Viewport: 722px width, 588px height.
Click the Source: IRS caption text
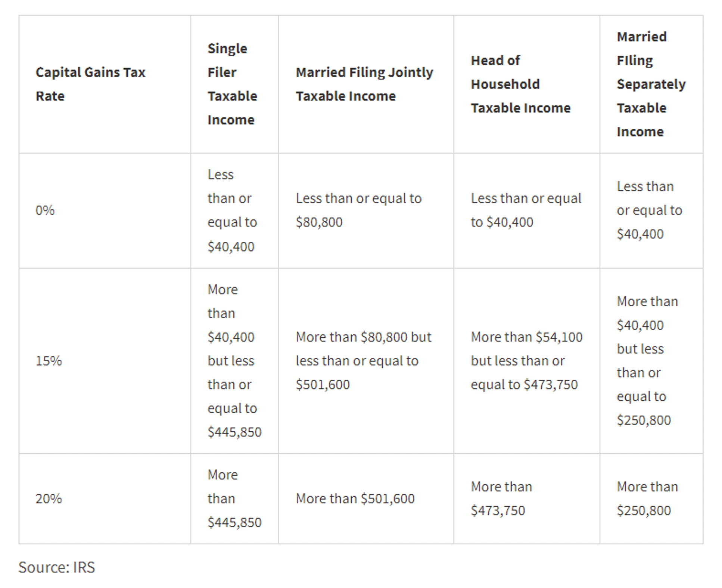click(57, 567)
